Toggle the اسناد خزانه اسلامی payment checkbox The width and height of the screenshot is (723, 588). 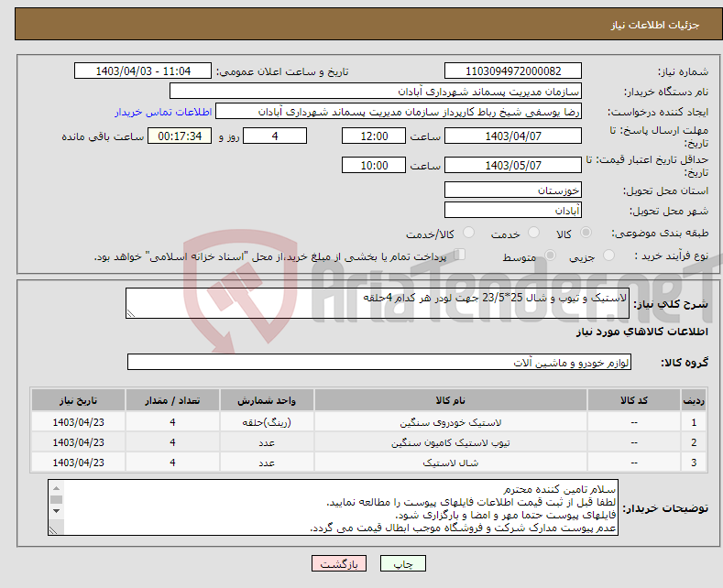[x=460, y=255]
